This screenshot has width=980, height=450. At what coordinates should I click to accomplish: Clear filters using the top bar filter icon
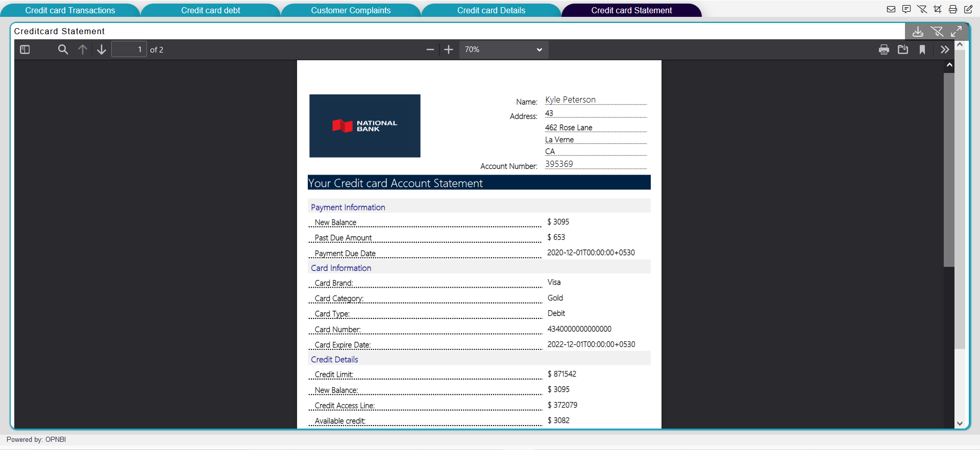pyautogui.click(x=922, y=9)
